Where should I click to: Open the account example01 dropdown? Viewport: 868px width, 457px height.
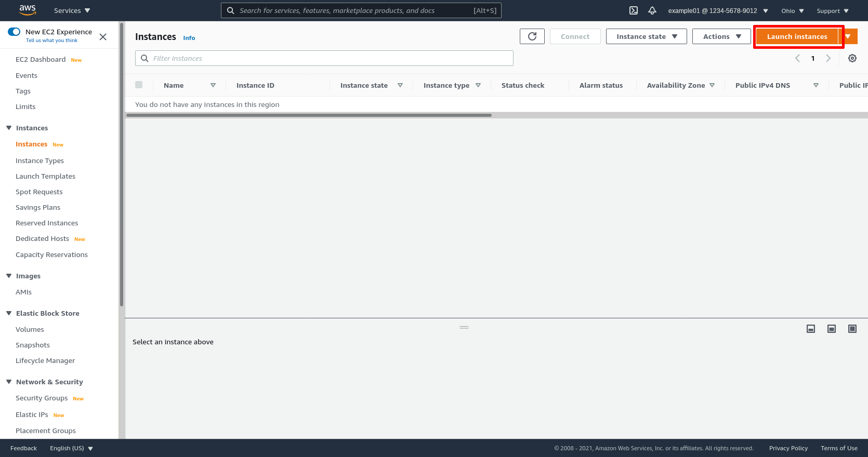[x=718, y=10]
